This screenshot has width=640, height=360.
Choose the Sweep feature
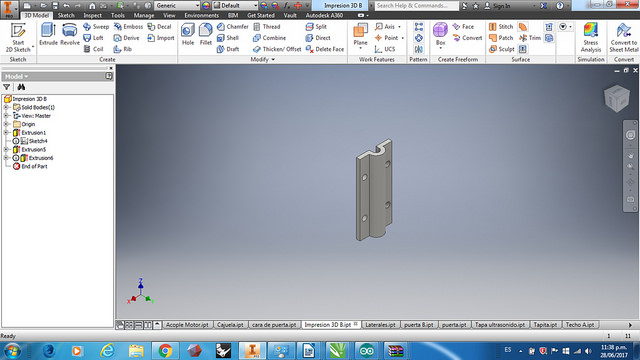[96, 27]
